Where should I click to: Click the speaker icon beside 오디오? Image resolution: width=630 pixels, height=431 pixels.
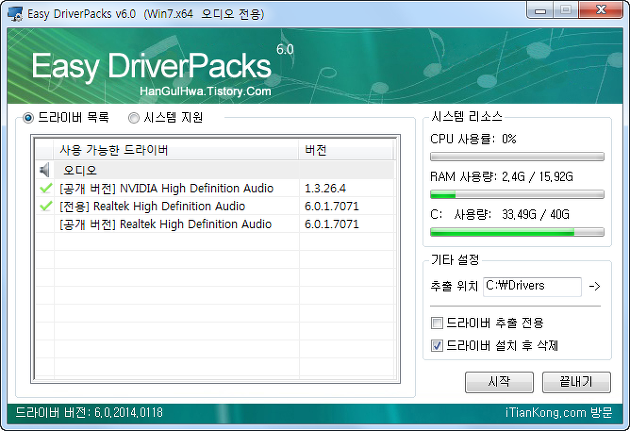coord(45,170)
